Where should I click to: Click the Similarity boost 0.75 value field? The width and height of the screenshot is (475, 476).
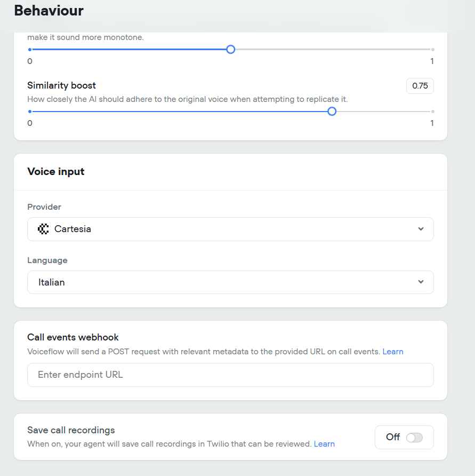[x=420, y=86]
